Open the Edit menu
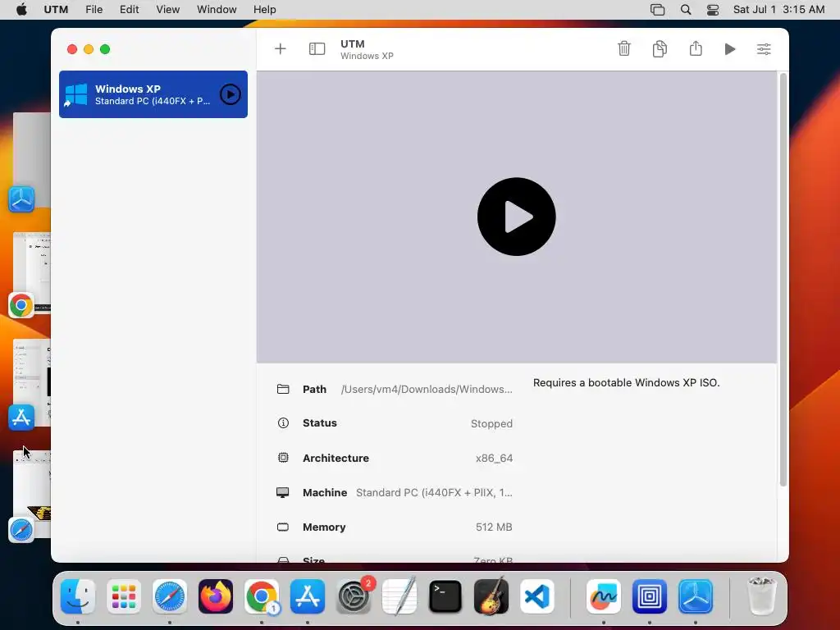 pyautogui.click(x=129, y=10)
